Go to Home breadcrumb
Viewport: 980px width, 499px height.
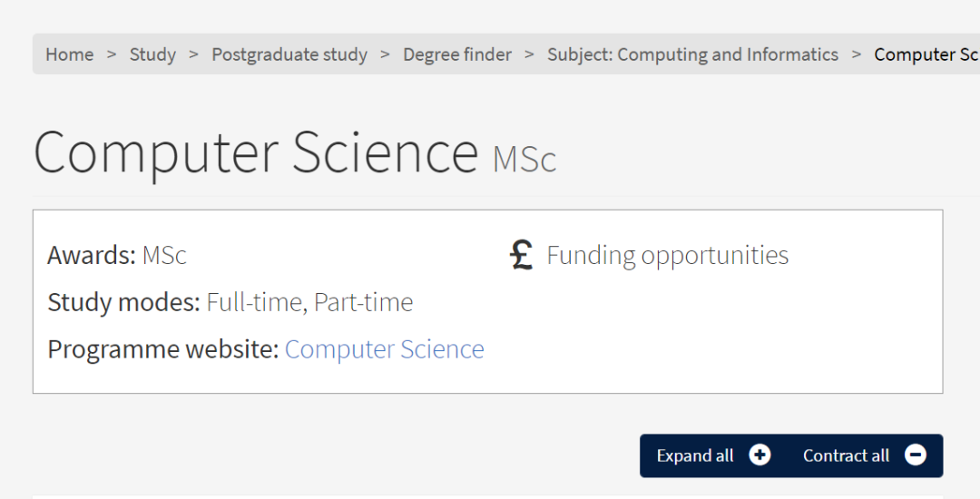coord(69,54)
